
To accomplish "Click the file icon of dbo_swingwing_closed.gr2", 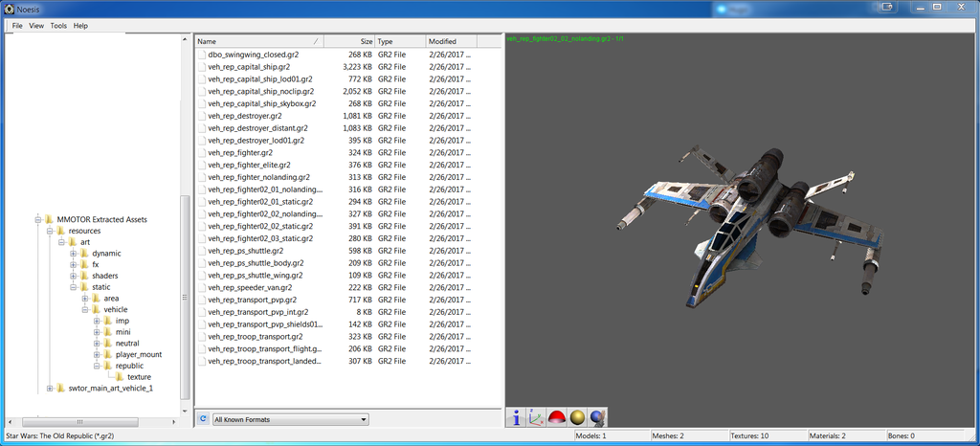I will 201,55.
